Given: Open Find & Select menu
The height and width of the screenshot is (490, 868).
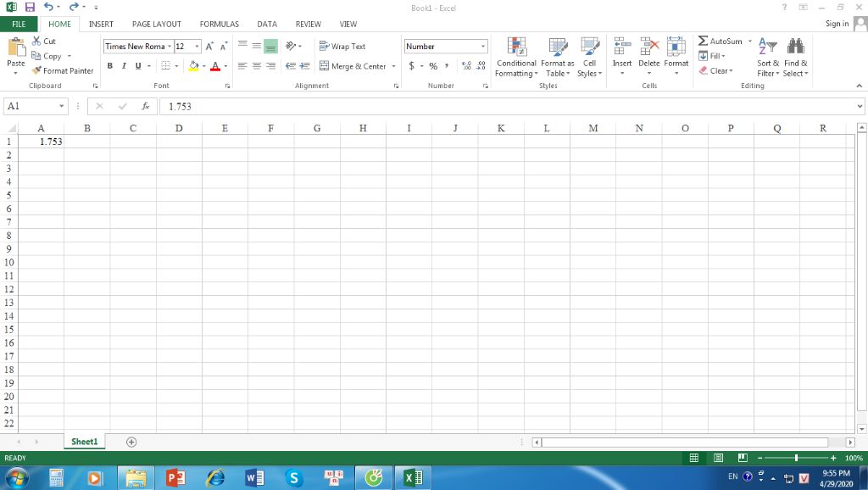Looking at the screenshot, I should 795,58.
